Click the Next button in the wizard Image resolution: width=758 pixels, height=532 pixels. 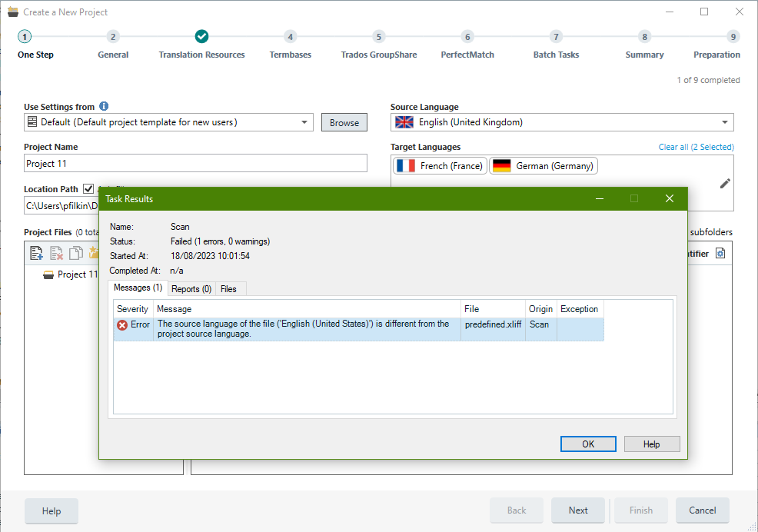pyautogui.click(x=578, y=510)
